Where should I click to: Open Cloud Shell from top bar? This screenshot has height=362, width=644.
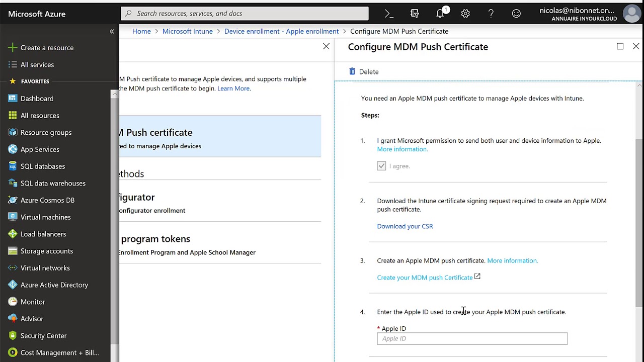[389, 14]
